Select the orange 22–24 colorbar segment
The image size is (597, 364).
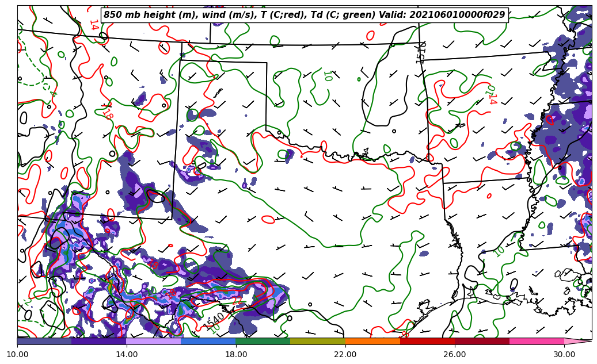372,341
